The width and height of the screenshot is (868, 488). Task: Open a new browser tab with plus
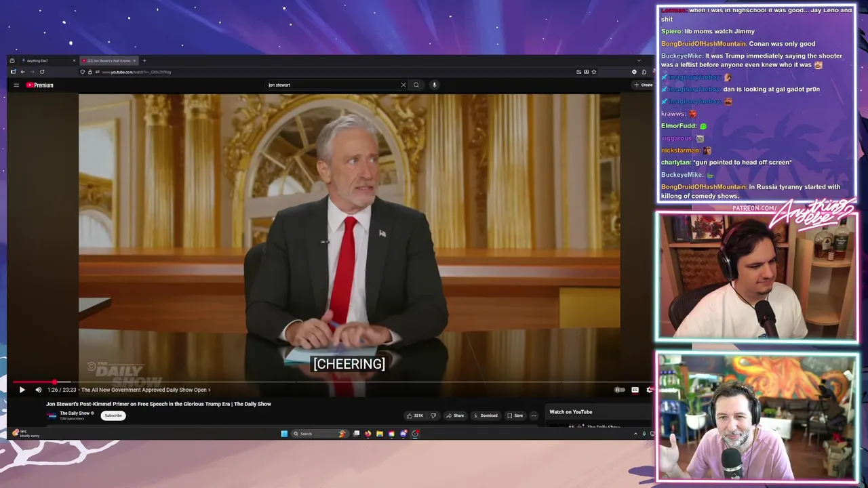point(144,60)
